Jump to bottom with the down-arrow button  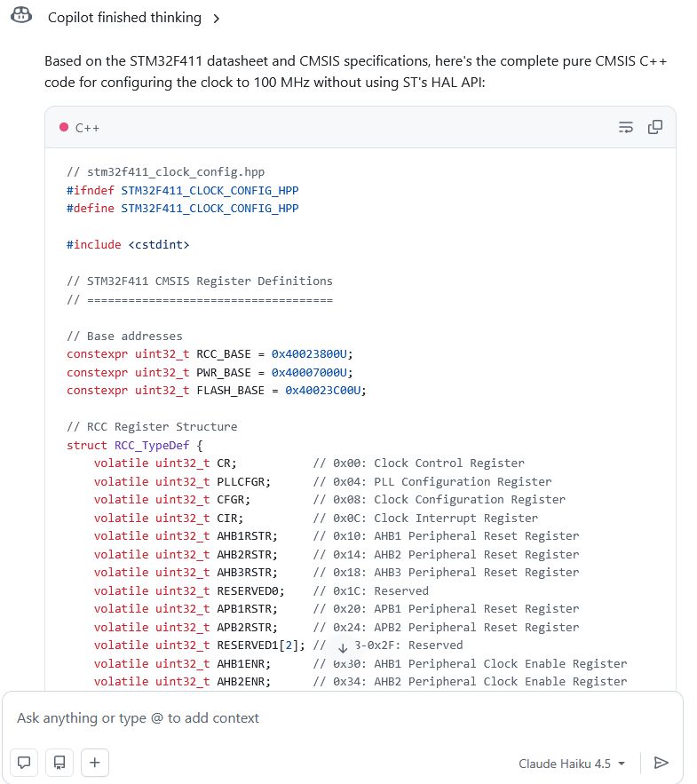tap(343, 649)
